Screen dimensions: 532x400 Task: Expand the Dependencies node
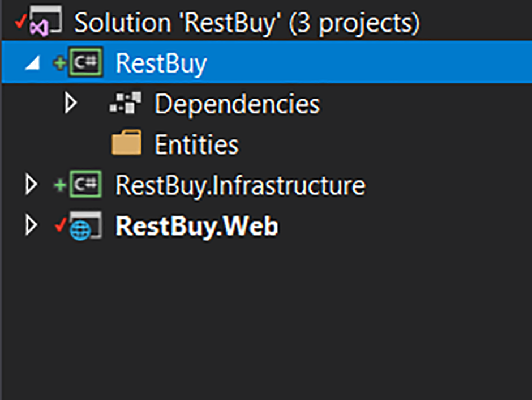(70, 104)
